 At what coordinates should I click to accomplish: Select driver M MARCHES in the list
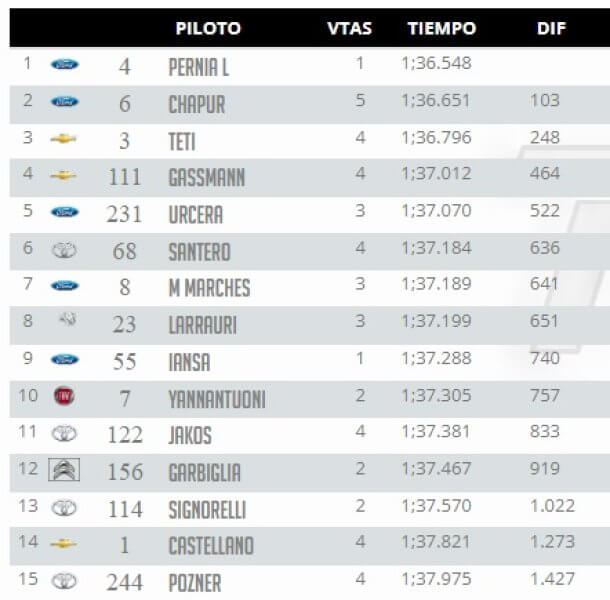pos(209,288)
